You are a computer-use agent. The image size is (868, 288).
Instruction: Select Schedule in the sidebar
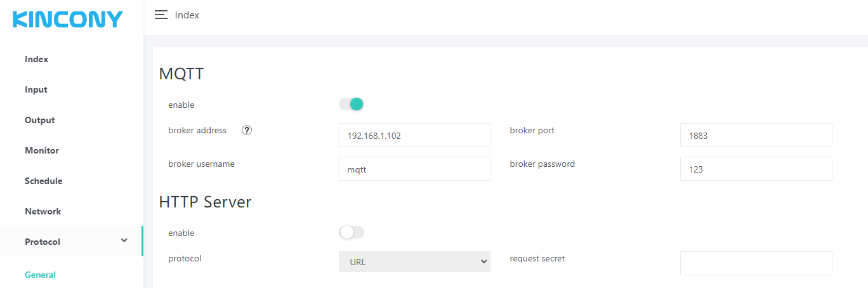[x=44, y=181]
